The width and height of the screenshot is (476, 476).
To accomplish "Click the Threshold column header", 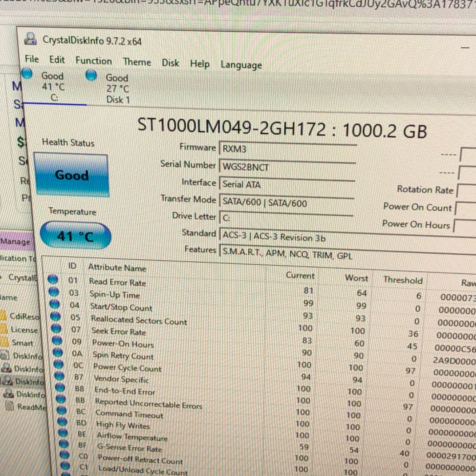I will (403, 280).
